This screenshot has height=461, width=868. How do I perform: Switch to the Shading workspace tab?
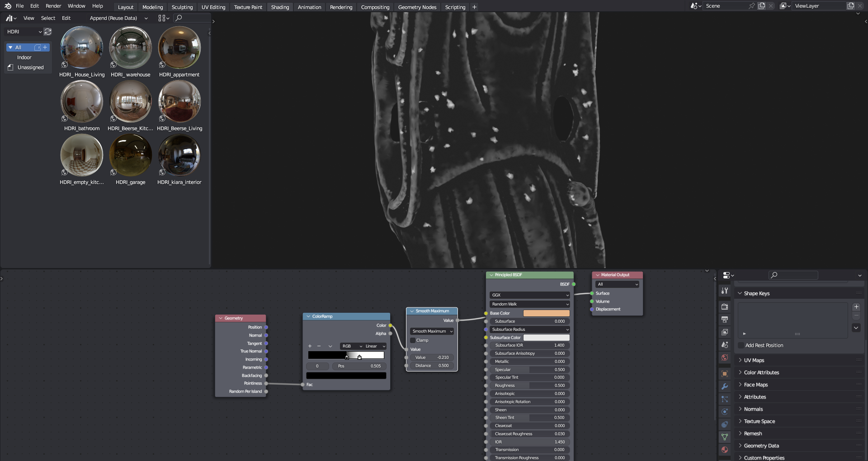coord(280,7)
